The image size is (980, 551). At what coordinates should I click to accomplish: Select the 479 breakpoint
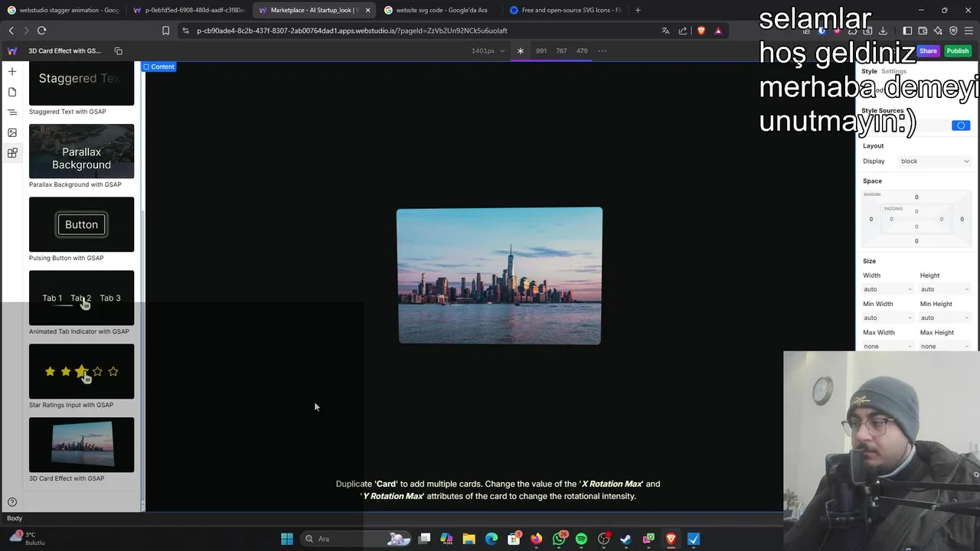(582, 51)
